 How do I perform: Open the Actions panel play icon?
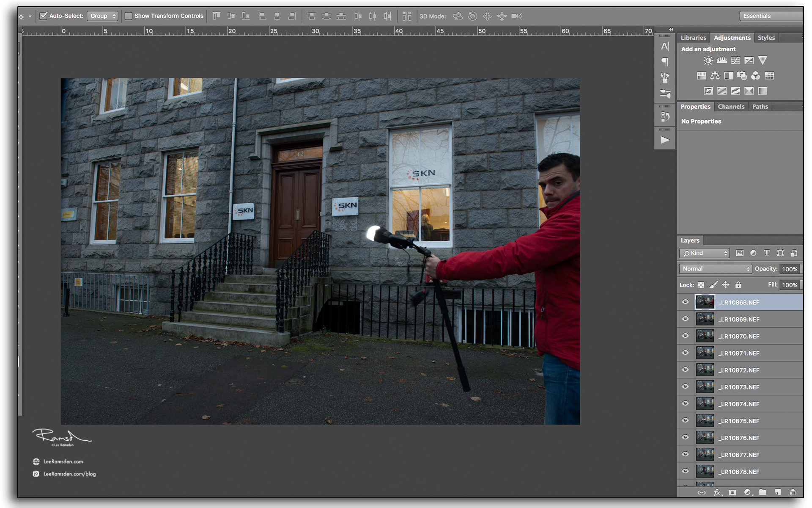tap(665, 140)
